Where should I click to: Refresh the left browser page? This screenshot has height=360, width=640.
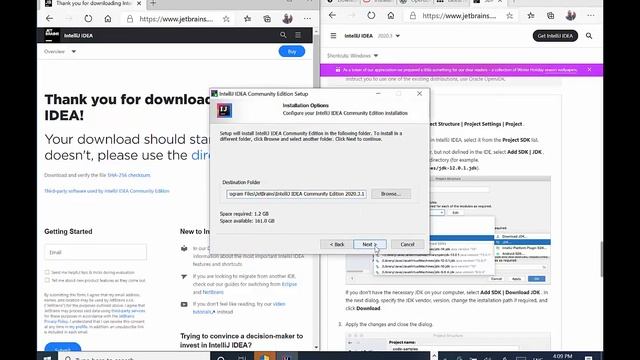coord(88,18)
